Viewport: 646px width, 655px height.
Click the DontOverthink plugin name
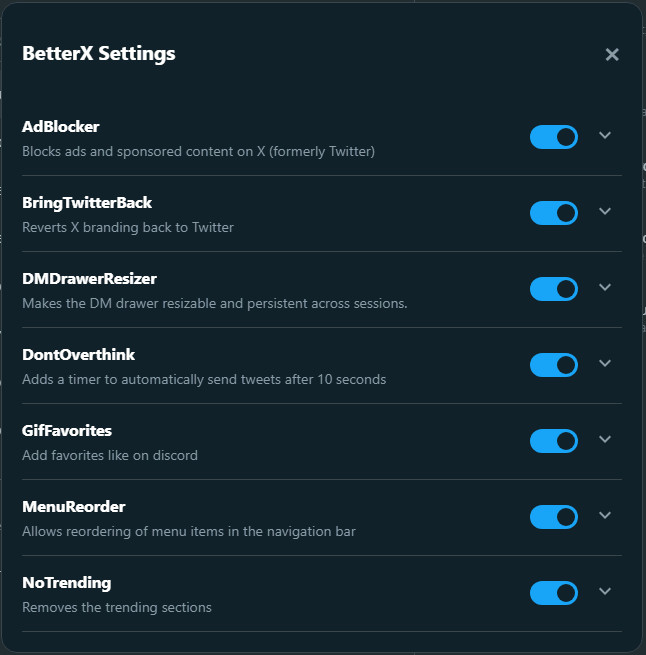pyautogui.click(x=78, y=355)
